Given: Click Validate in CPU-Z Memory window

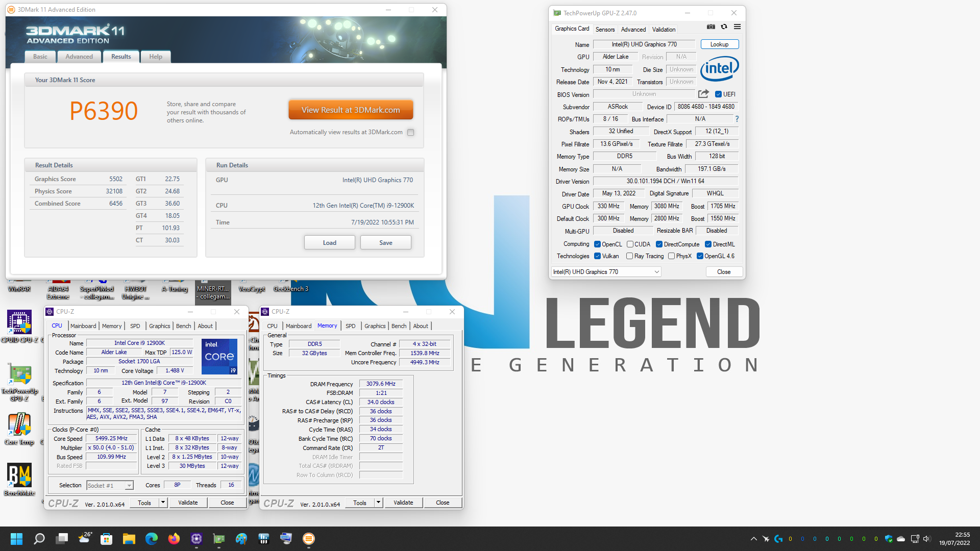Looking at the screenshot, I should coord(403,503).
